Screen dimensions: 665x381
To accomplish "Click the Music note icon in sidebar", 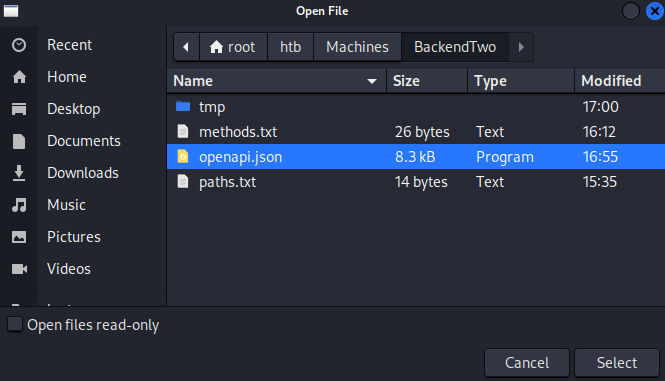I will [19, 205].
